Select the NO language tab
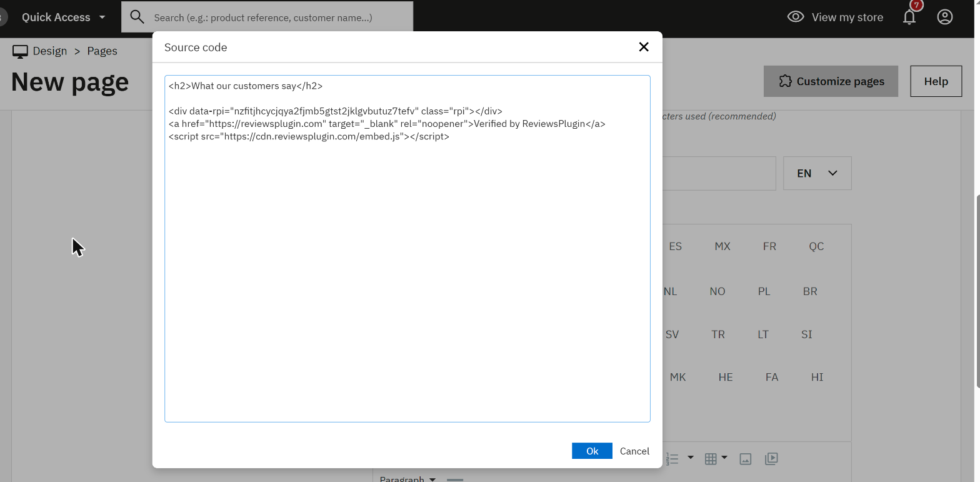 [717, 291]
